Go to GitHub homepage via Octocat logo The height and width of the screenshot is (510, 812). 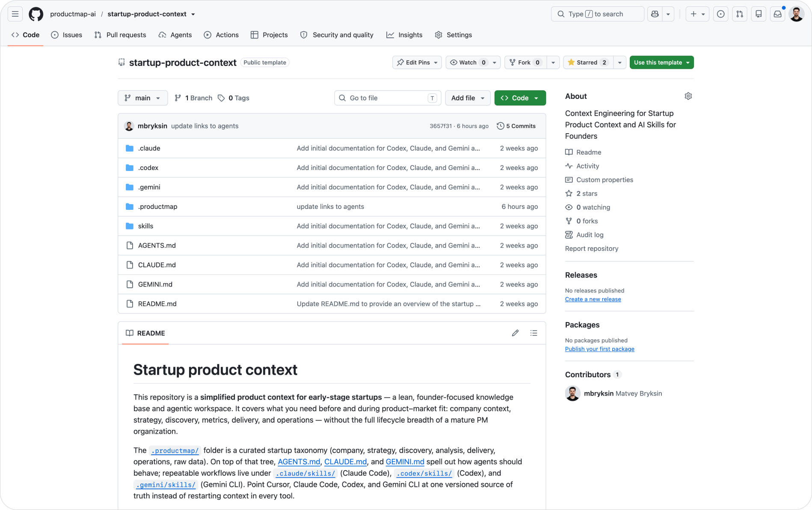click(36, 14)
